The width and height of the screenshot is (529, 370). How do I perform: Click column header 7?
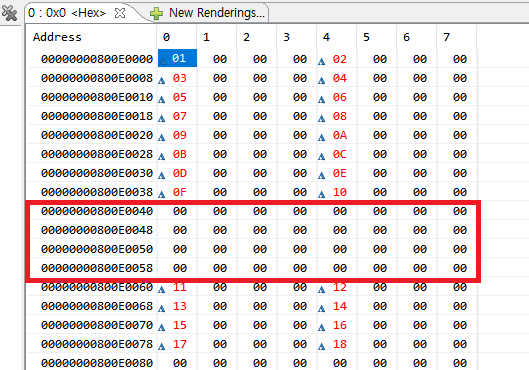[446, 37]
